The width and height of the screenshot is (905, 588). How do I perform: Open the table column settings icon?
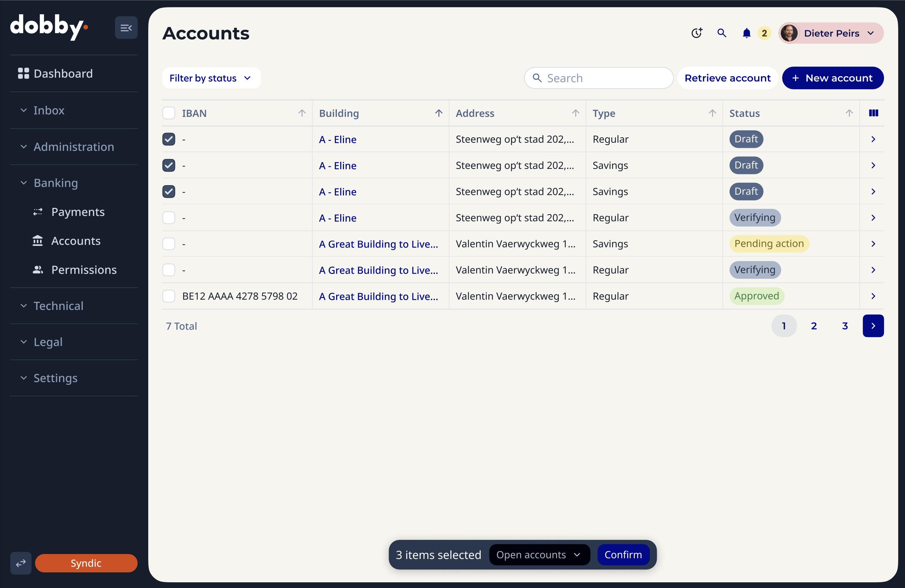click(x=873, y=113)
